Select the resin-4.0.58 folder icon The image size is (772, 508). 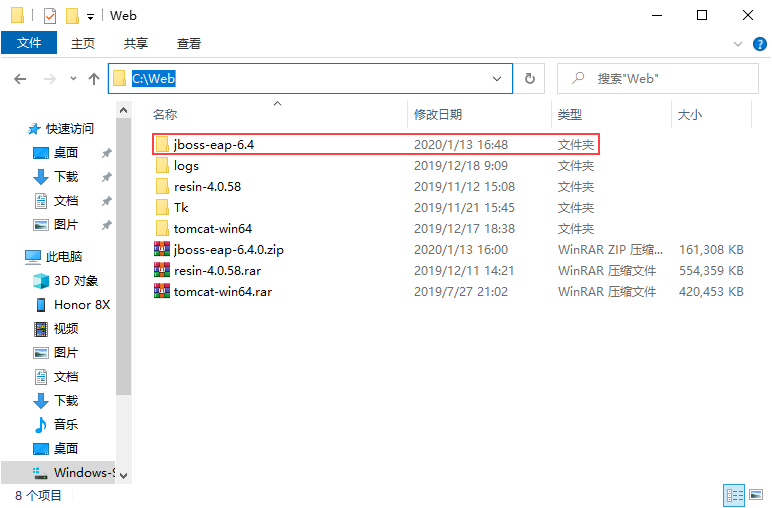[162, 187]
